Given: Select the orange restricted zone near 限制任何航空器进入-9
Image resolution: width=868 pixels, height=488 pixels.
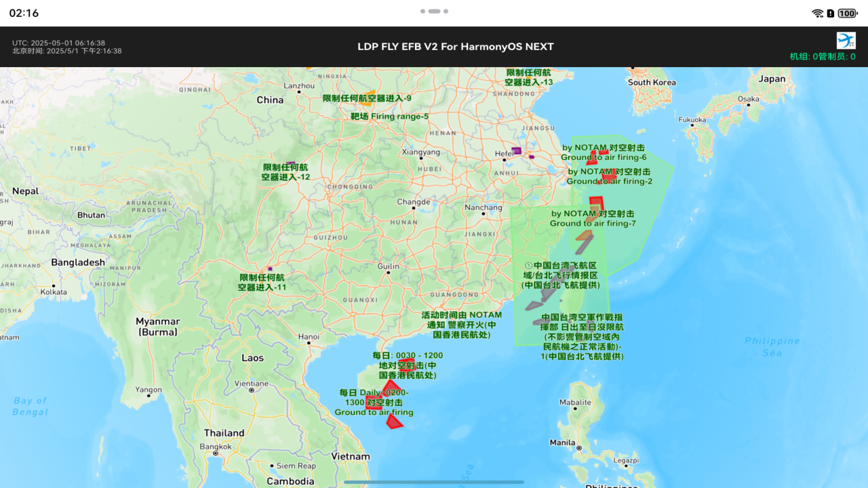Looking at the screenshot, I should pos(368,95).
